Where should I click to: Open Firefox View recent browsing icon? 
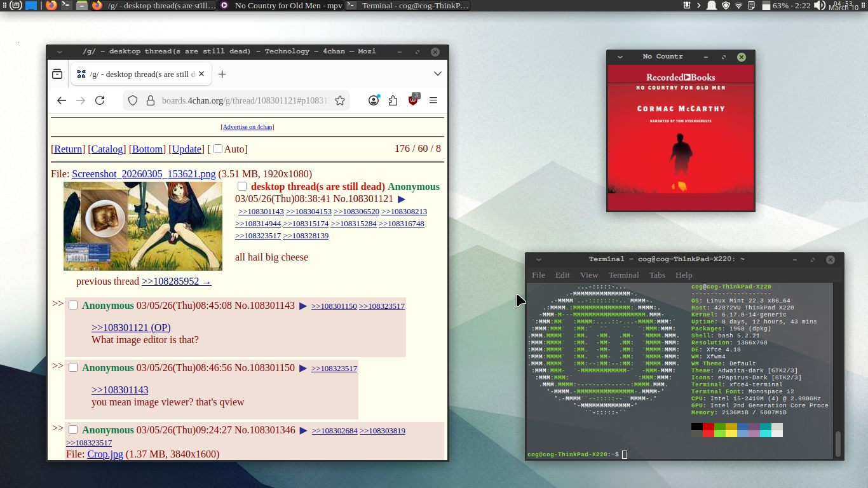pyautogui.click(x=57, y=74)
